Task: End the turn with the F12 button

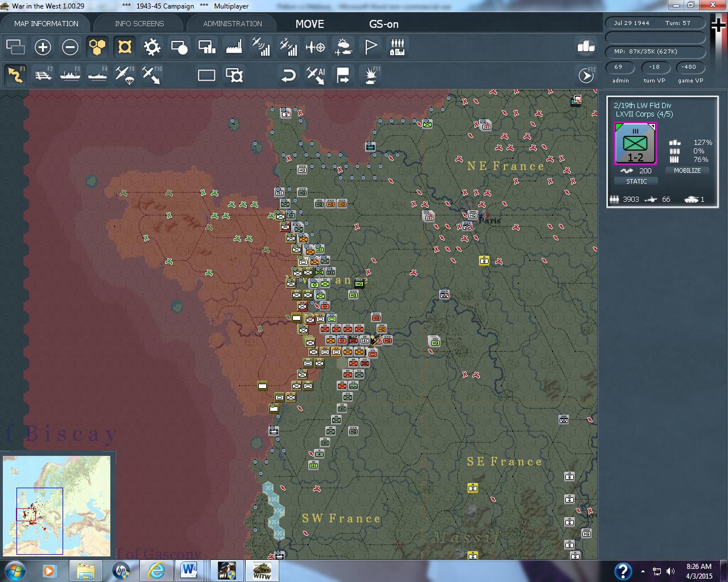Action: 586,75
